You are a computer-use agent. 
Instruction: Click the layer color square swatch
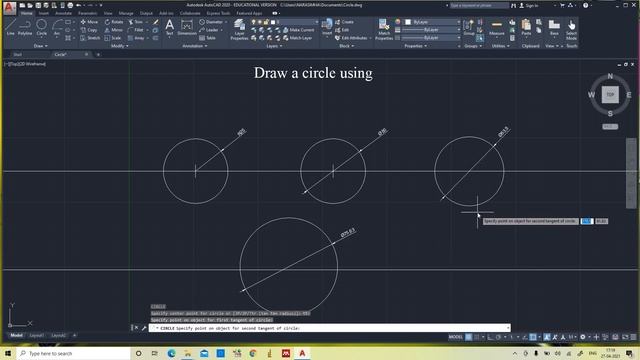273,22
